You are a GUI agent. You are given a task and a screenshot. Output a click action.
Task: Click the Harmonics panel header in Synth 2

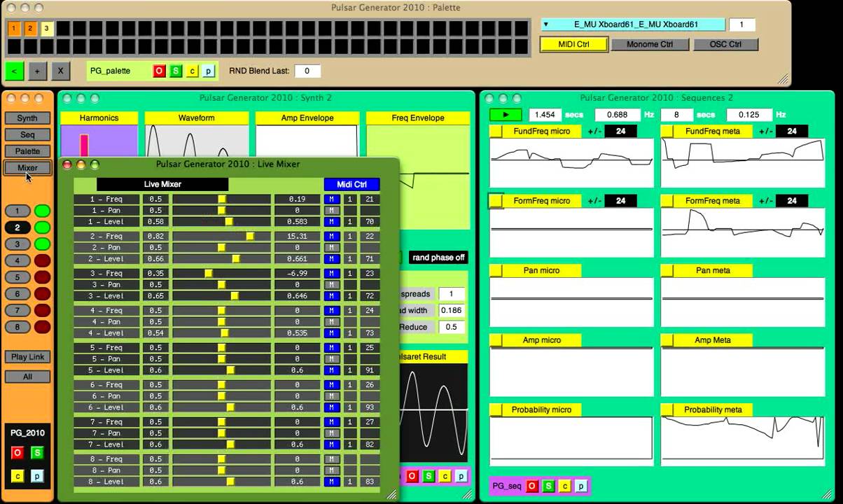pyautogui.click(x=99, y=118)
